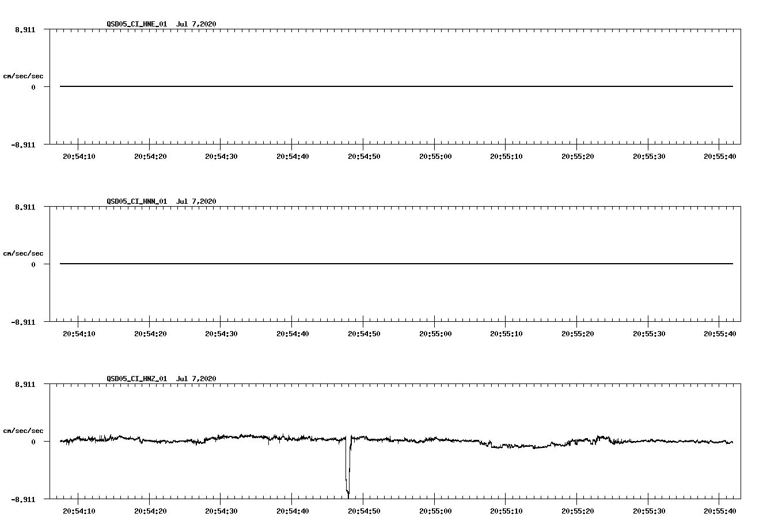Click the 20:54:40 time label on HNZ axis
This screenshot has height=532, width=782.
pyautogui.click(x=293, y=511)
